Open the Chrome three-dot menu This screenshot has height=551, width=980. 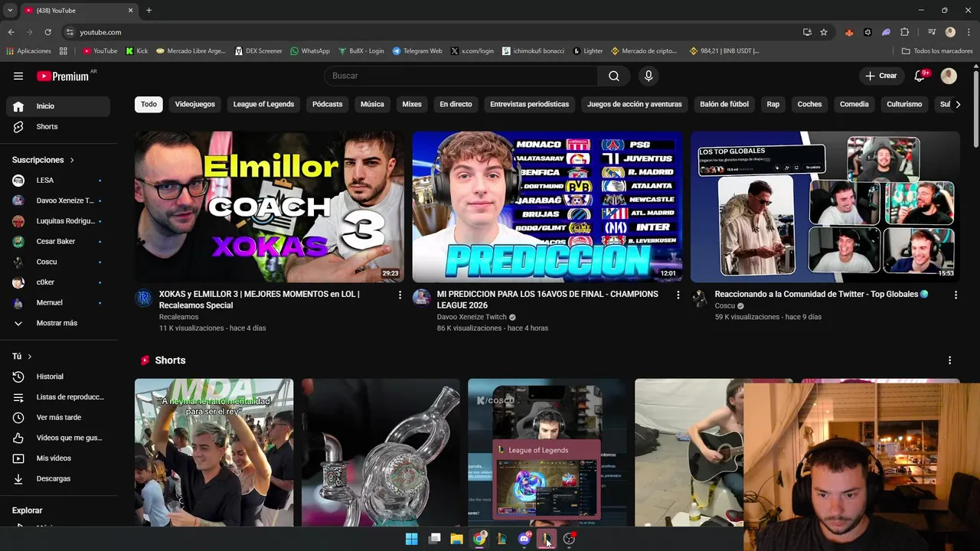pyautogui.click(x=968, y=32)
